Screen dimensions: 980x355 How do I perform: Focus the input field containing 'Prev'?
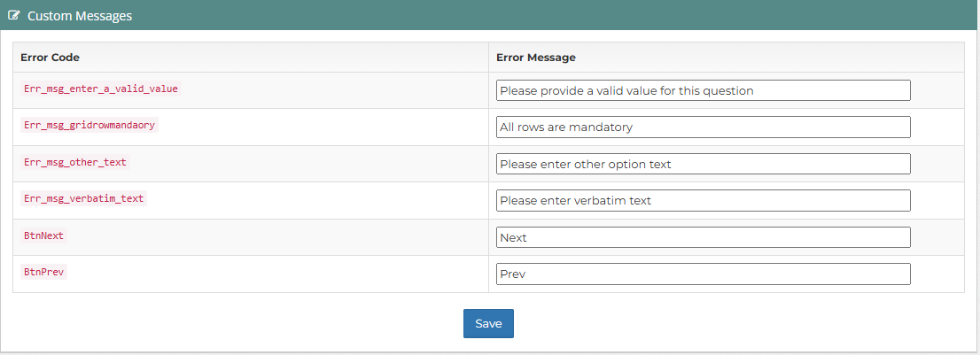[704, 274]
